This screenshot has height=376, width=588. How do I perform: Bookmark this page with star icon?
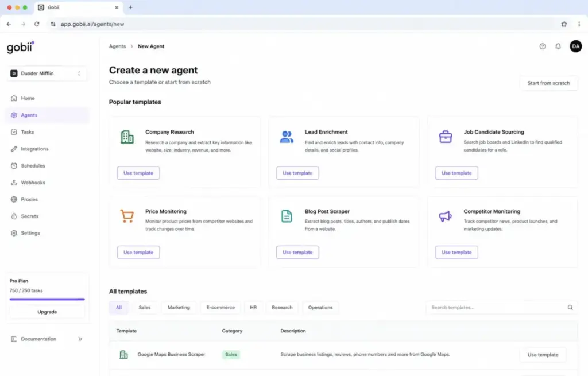(564, 24)
